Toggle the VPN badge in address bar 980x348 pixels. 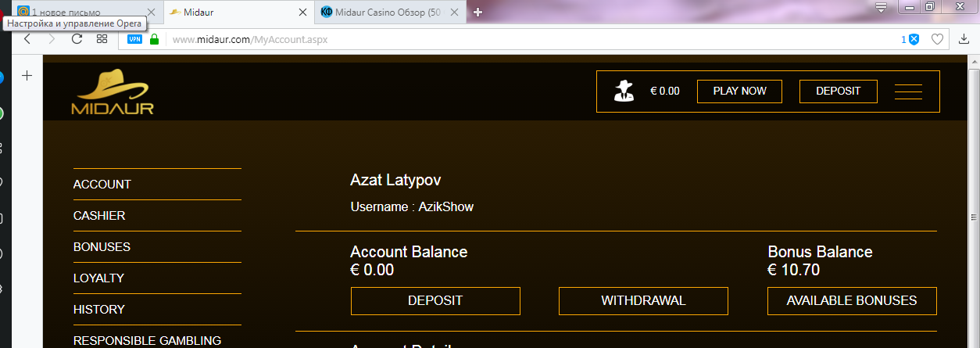pyautogui.click(x=134, y=39)
